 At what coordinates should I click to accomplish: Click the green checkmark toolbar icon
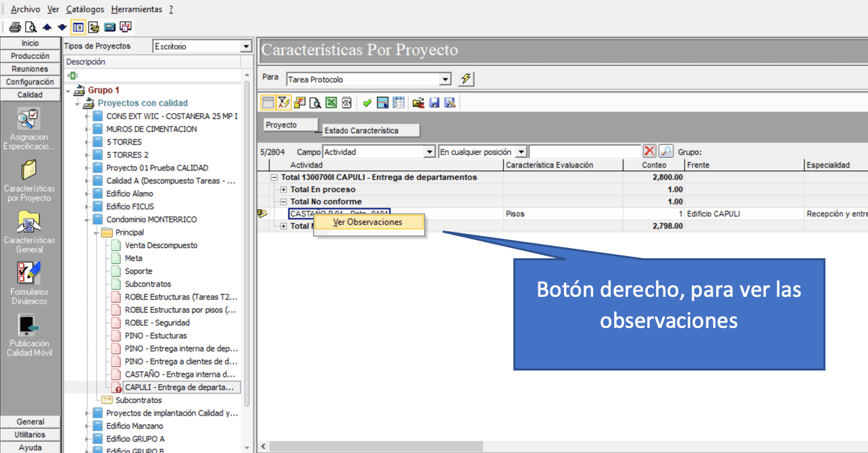[367, 102]
